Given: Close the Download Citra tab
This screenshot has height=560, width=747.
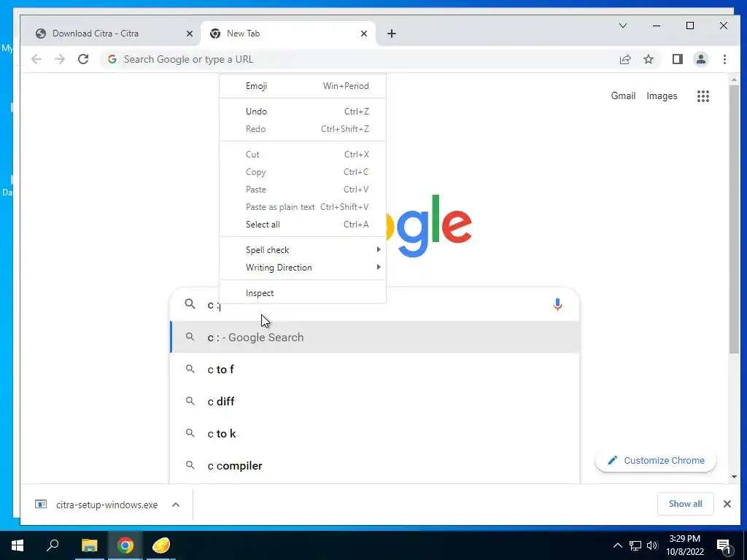Looking at the screenshot, I should coord(189,34).
